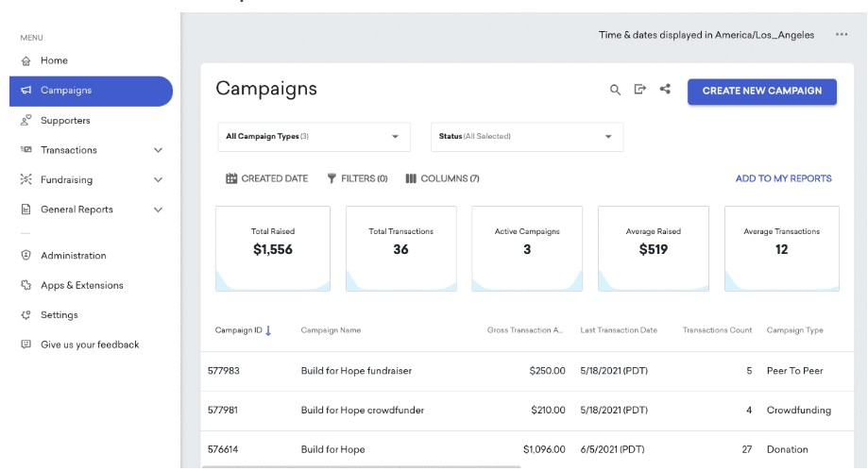Click the Crowdfunding type cell
This screenshot has height=471, width=868.
pos(798,410)
